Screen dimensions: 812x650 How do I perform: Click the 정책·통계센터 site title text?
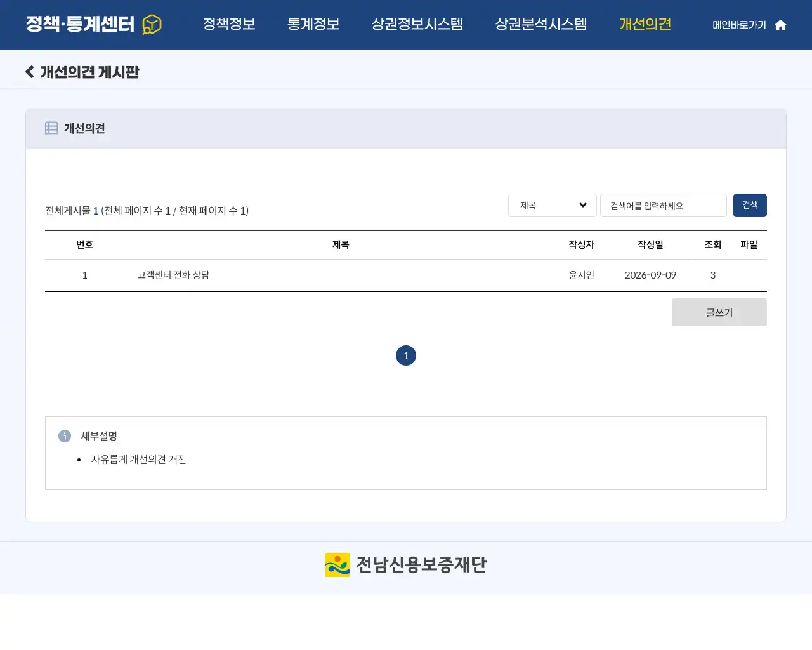(80, 24)
